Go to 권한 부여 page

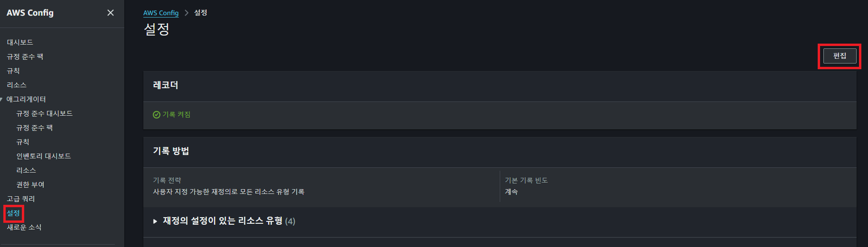click(x=30, y=185)
